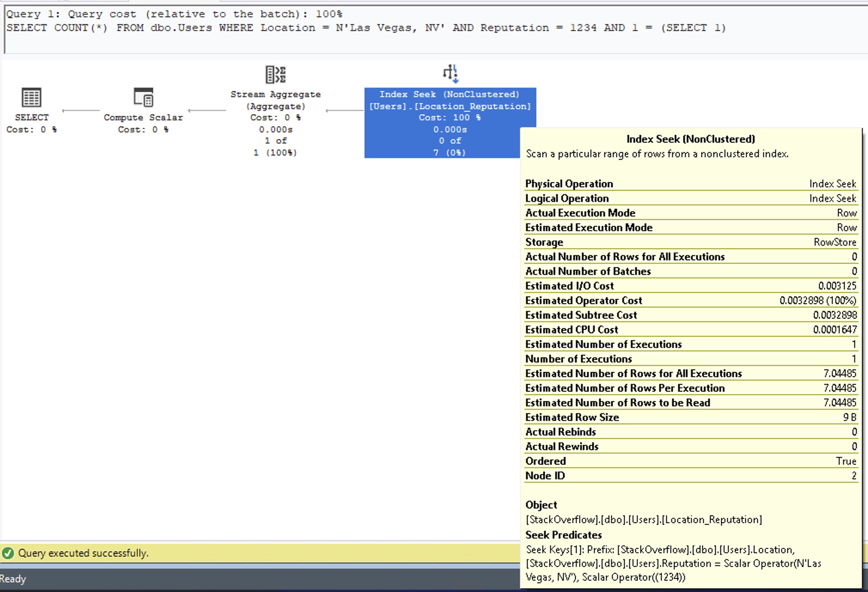The width and height of the screenshot is (868, 592).
Task: Click the Stream Aggregate operator icon
Action: (x=275, y=74)
